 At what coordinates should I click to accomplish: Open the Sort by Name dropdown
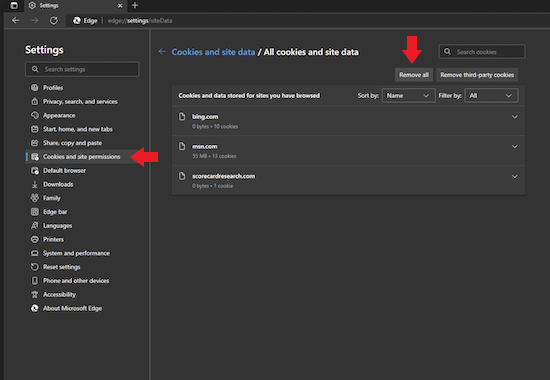click(x=408, y=95)
